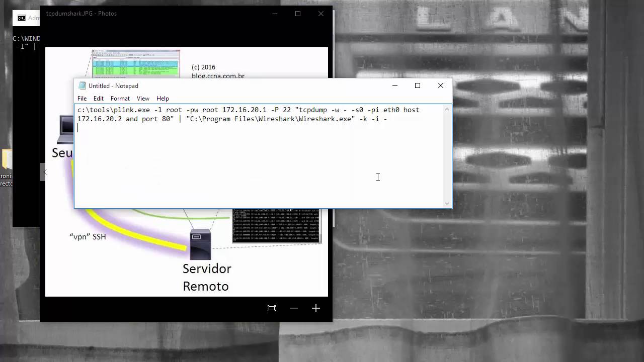Screen dimensions: 644x362
Task: Close the Untitled - Notepad window
Action: 441,85
